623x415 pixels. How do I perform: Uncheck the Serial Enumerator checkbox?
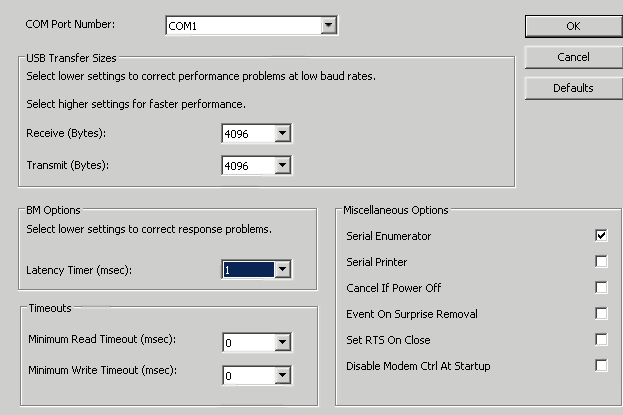601,235
